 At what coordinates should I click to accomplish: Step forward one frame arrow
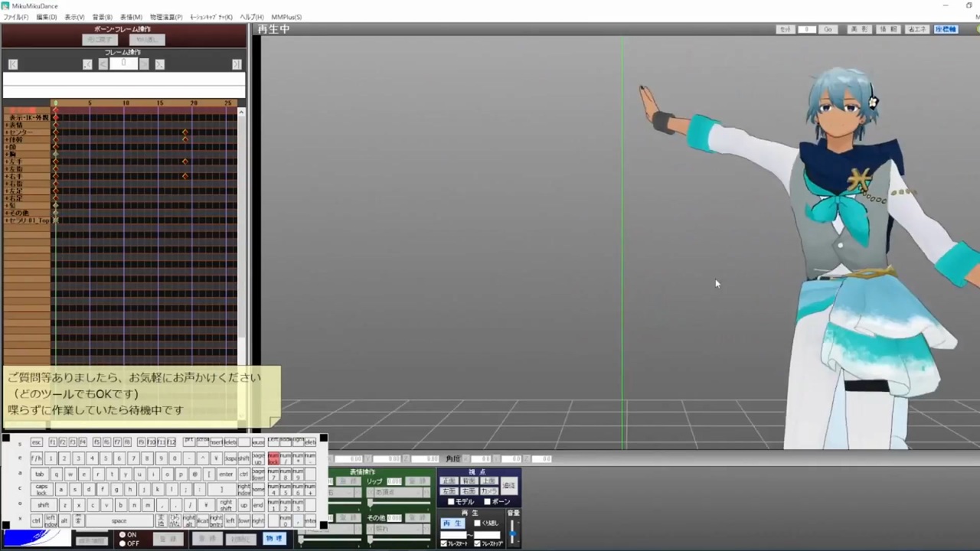pos(144,64)
